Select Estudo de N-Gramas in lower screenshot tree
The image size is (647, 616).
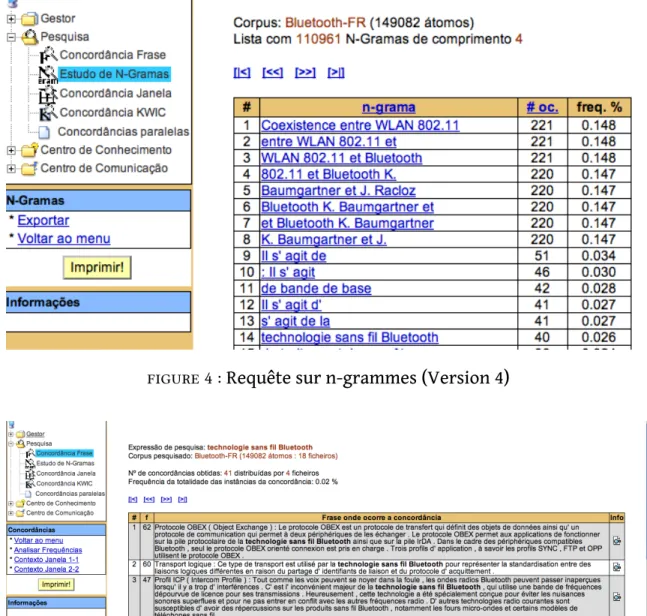click(65, 463)
